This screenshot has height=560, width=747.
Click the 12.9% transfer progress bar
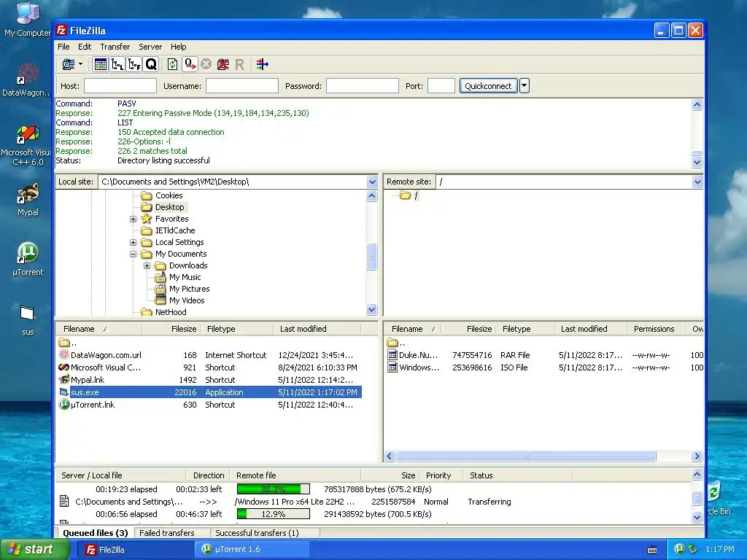coord(274,514)
